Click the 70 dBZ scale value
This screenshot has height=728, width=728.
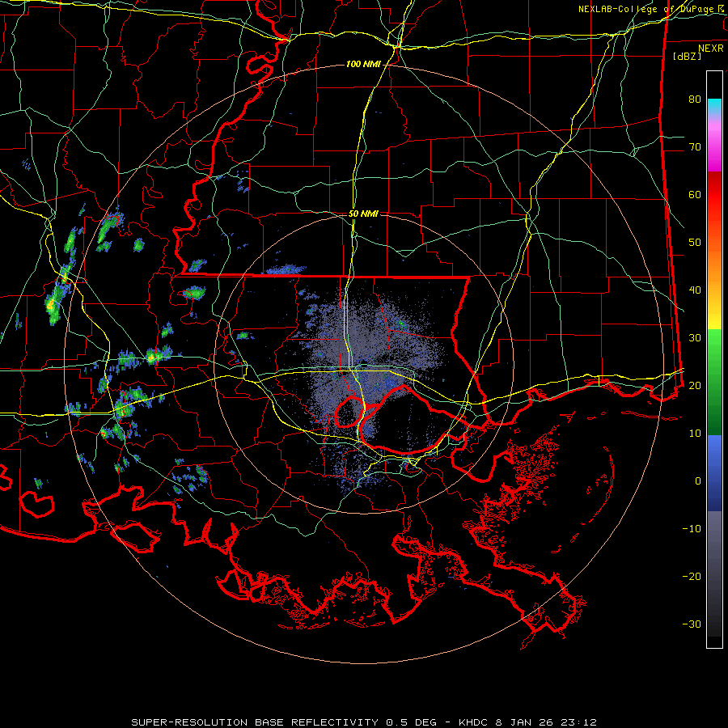pyautogui.click(x=695, y=147)
